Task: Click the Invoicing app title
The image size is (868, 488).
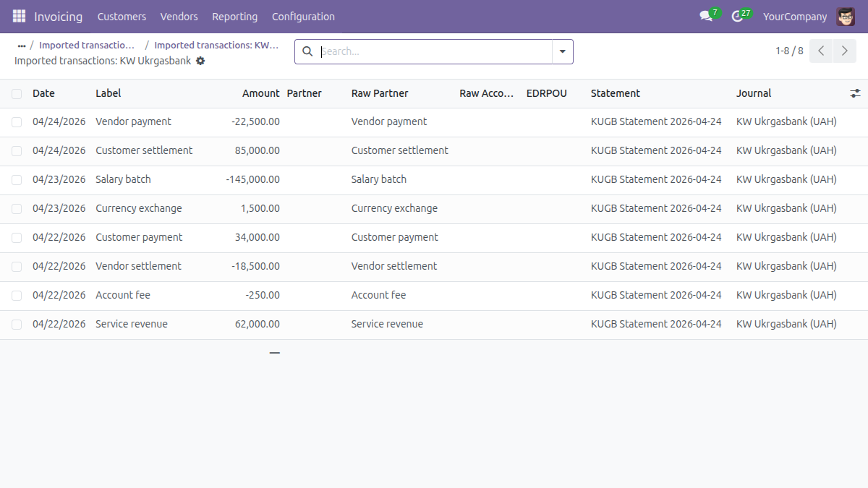Action: click(x=59, y=16)
